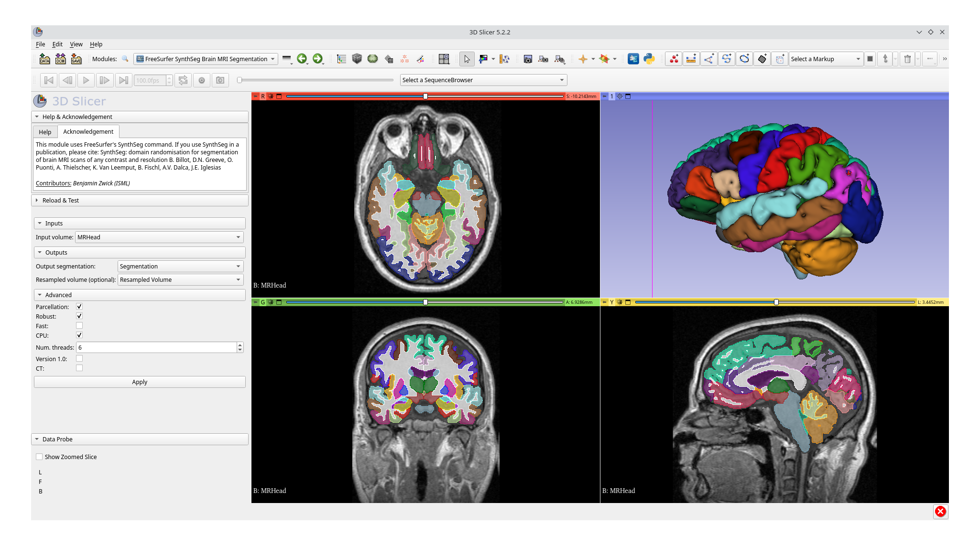Open the Output segmentation dropdown

pos(180,266)
